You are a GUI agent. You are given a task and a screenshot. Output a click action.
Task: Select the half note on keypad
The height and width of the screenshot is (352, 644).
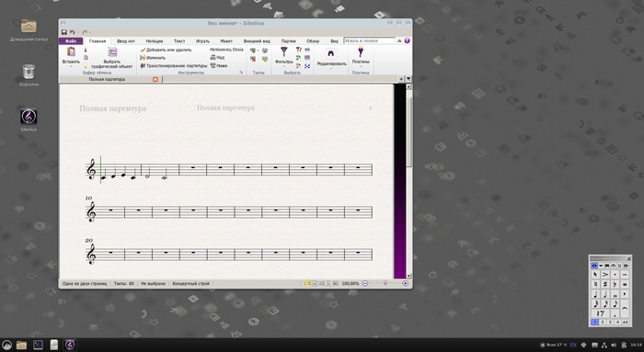click(x=605, y=294)
